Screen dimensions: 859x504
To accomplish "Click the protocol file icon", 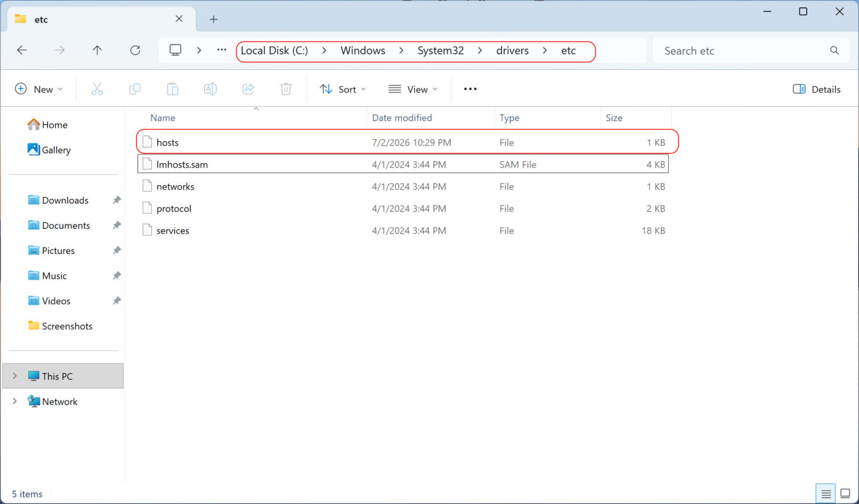I will pyautogui.click(x=147, y=209).
